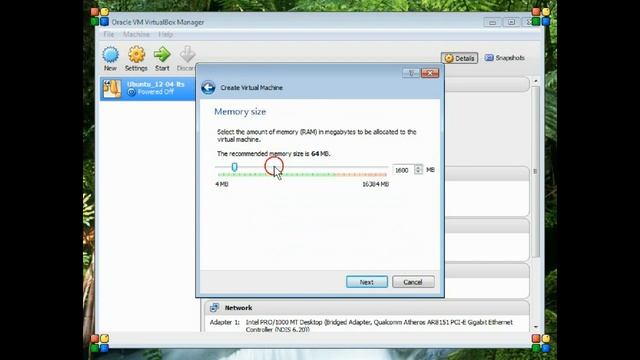Click the '4 MB' minimum label
This screenshot has width=640, height=360.
(x=222, y=184)
